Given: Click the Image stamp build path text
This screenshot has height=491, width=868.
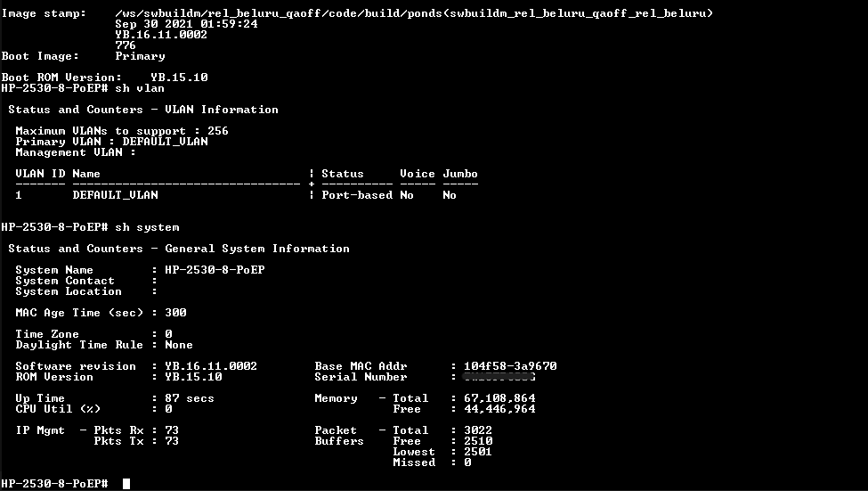Looking at the screenshot, I should click(414, 13).
